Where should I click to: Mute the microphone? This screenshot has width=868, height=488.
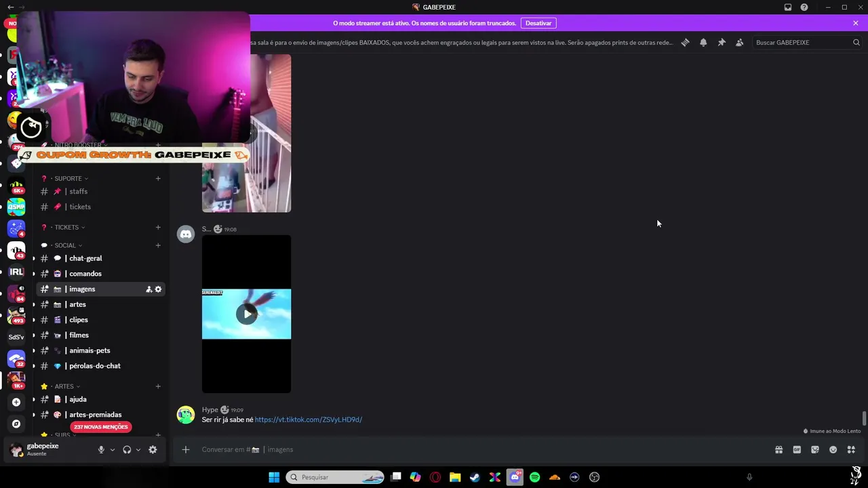coord(101,449)
